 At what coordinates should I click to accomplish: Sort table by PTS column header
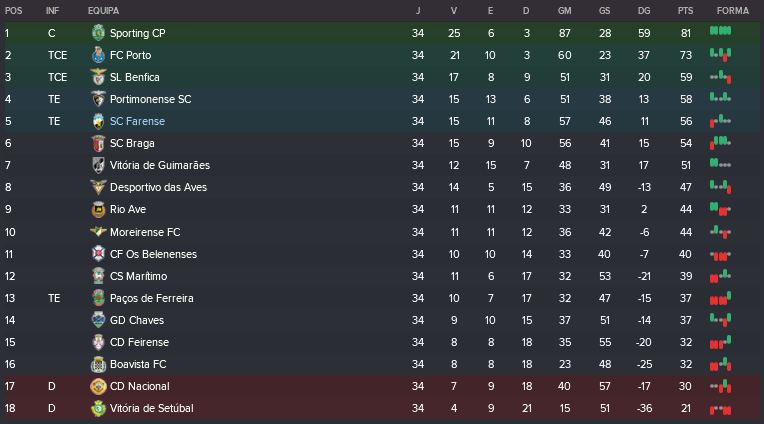point(685,10)
